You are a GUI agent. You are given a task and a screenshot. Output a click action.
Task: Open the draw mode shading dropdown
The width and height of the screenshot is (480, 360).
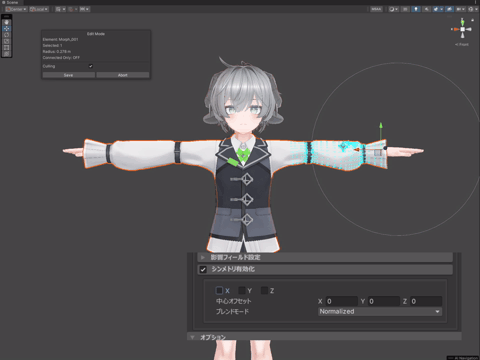(394, 9)
